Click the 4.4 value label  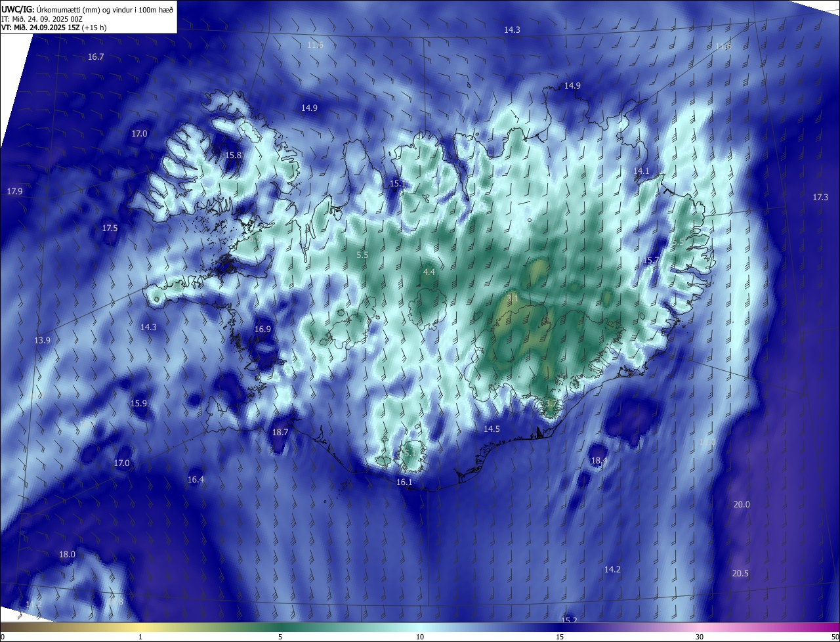(429, 272)
